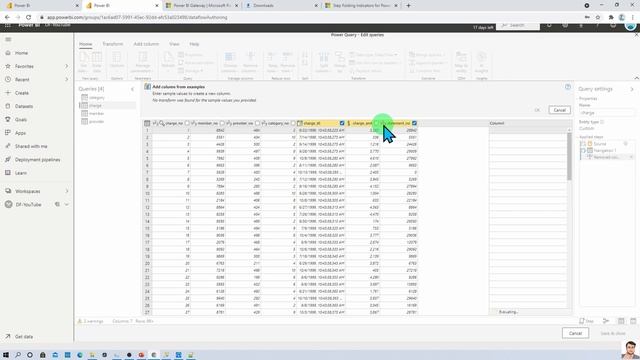Click the help icon in examples banner
Screen dimensions: 640x360
[568, 87]
